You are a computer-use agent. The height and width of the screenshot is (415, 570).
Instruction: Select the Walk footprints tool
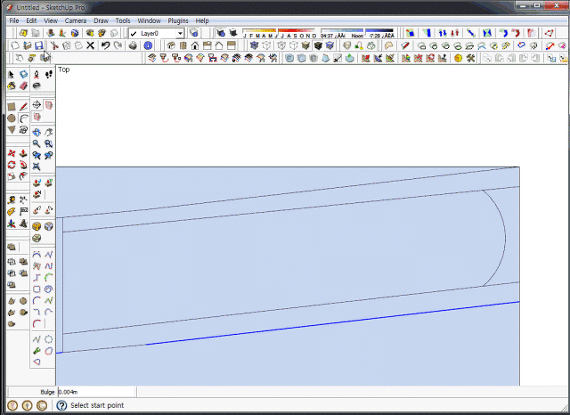(x=48, y=74)
